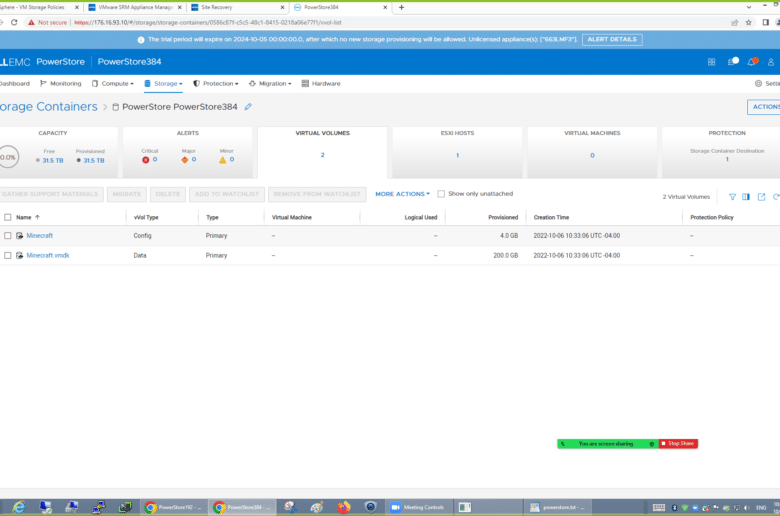Screen dimensions: 780x516
Task: Click the Alert Details button
Action: pos(612,39)
